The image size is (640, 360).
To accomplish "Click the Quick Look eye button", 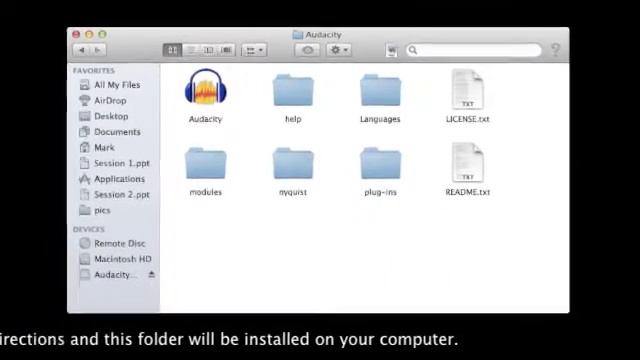I will (x=308, y=50).
